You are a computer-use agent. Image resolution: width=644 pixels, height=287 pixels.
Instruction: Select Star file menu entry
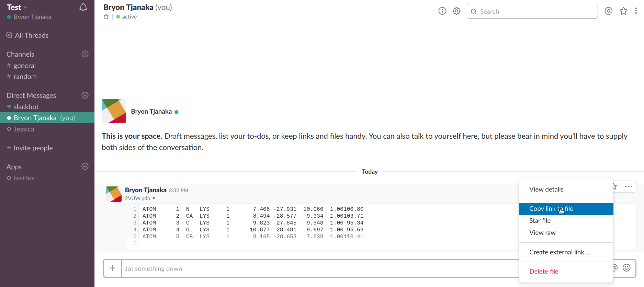566,221
